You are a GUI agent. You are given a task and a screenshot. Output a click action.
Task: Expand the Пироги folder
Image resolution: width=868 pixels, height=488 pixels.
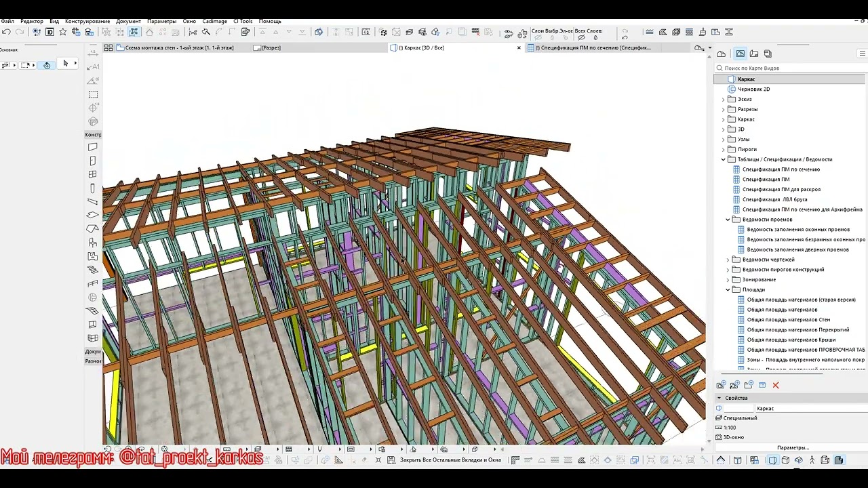[724, 149]
